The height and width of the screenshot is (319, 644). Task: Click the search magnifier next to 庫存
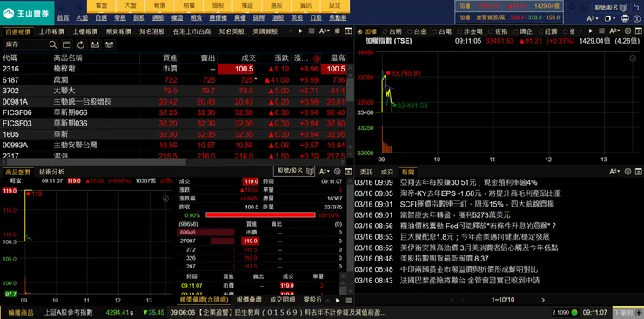point(53,44)
